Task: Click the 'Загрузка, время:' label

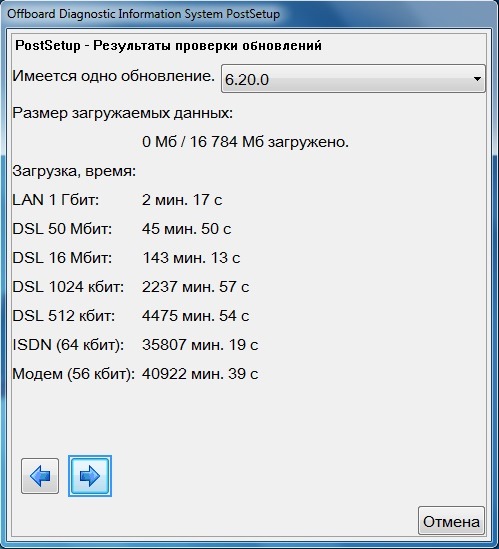Action: (74, 171)
